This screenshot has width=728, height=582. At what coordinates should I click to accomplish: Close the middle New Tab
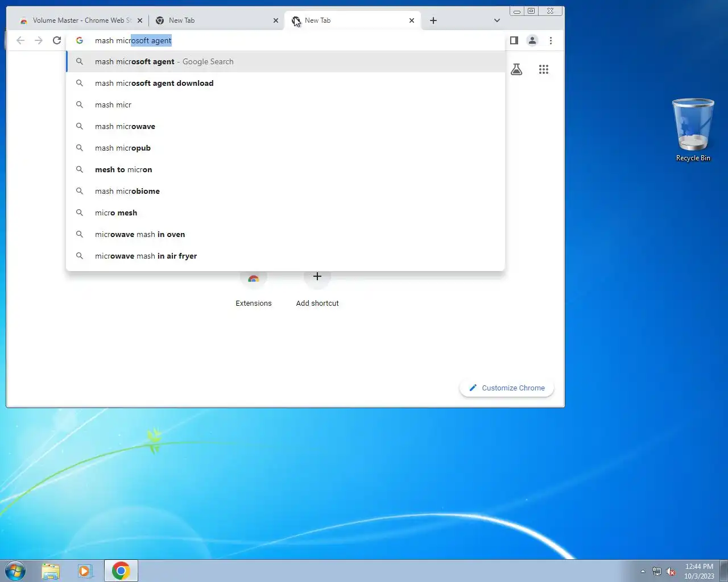coord(276,20)
